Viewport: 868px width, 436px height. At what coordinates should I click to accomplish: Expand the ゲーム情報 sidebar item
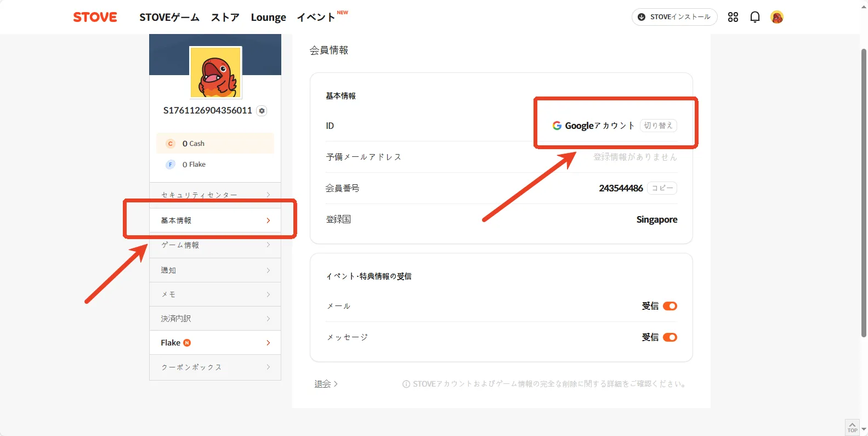215,245
